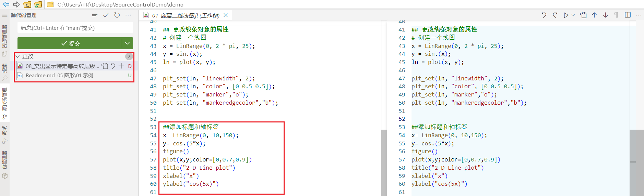Discard changes for the deleted 08 file
This screenshot has height=196, width=644.
(x=113, y=66)
